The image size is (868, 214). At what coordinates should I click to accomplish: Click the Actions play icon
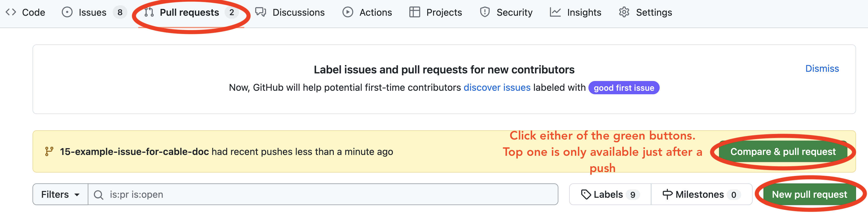pos(348,12)
